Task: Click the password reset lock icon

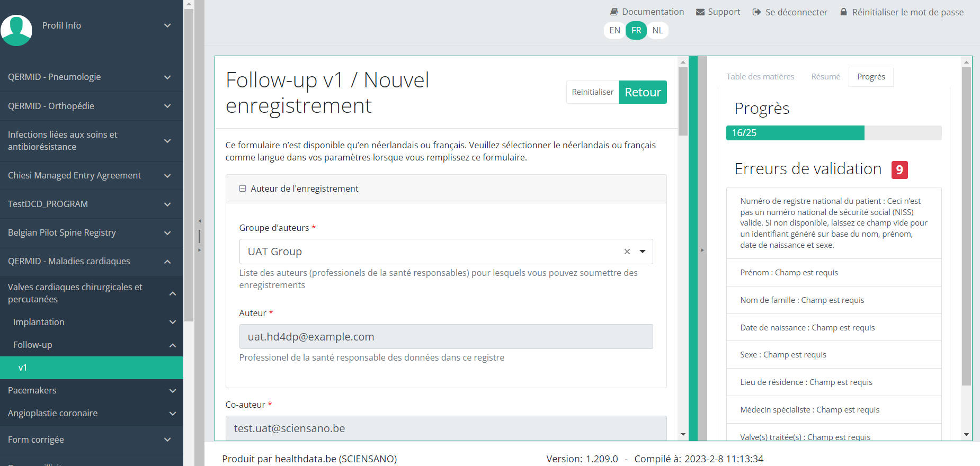Action: [x=843, y=12]
